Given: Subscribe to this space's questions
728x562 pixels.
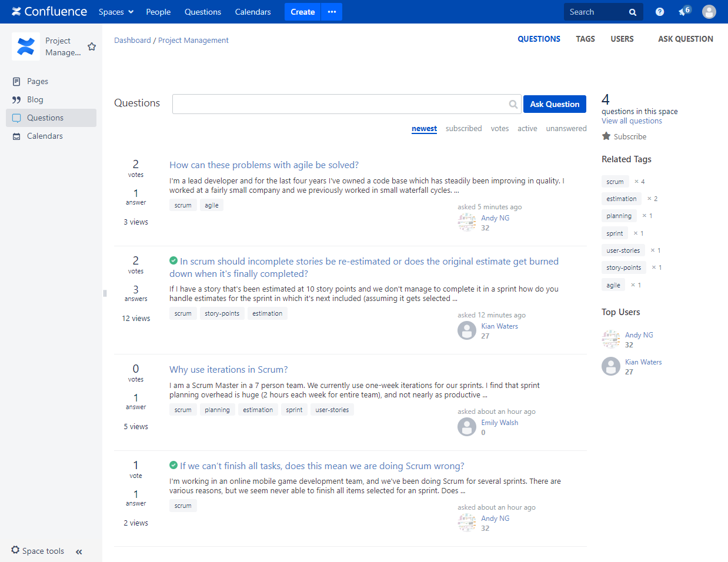Looking at the screenshot, I should 624,136.
